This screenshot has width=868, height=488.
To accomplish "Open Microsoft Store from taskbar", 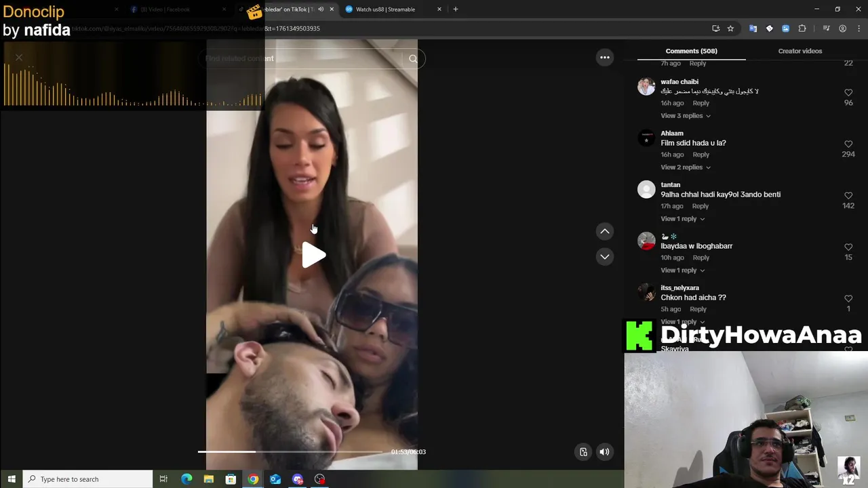I will (231, 479).
